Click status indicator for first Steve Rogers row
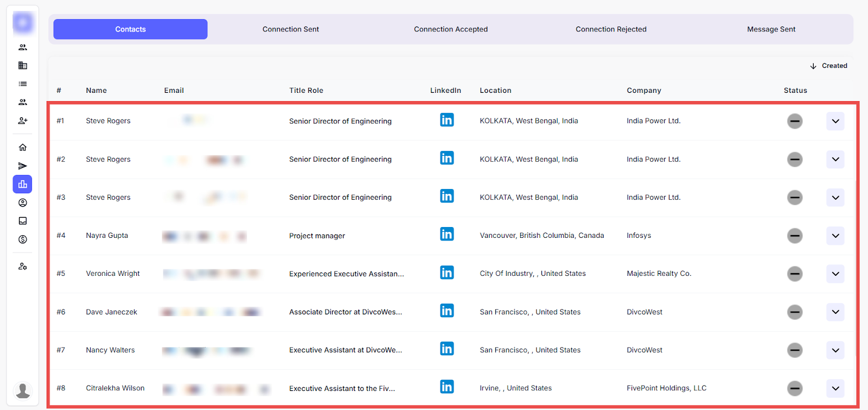 click(x=795, y=121)
